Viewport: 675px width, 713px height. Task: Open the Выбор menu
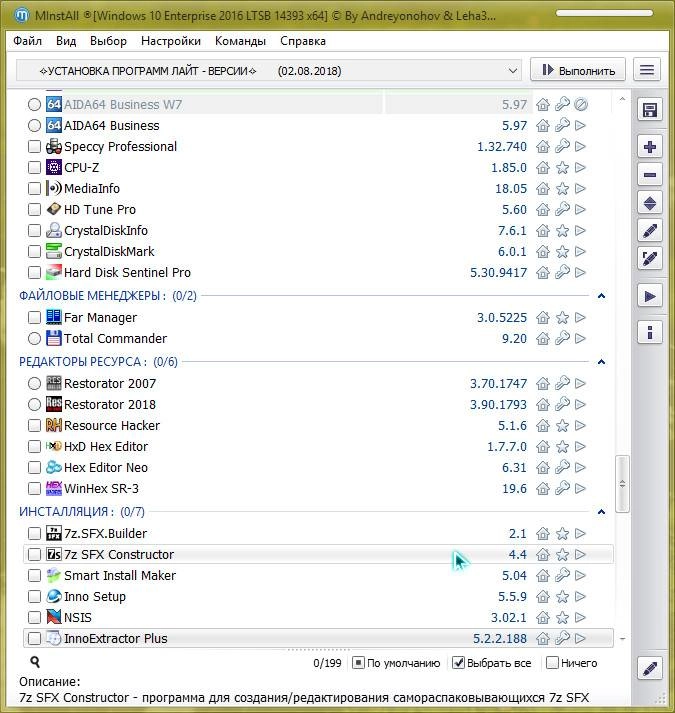pos(108,41)
